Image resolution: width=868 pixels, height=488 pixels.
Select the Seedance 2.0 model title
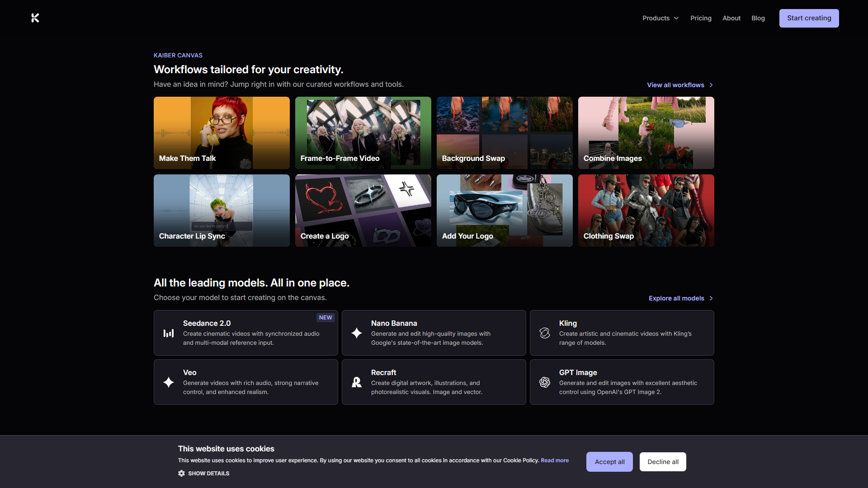tap(207, 323)
